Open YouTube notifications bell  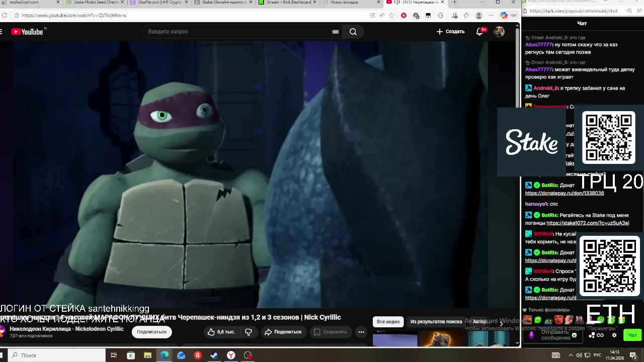(x=480, y=32)
